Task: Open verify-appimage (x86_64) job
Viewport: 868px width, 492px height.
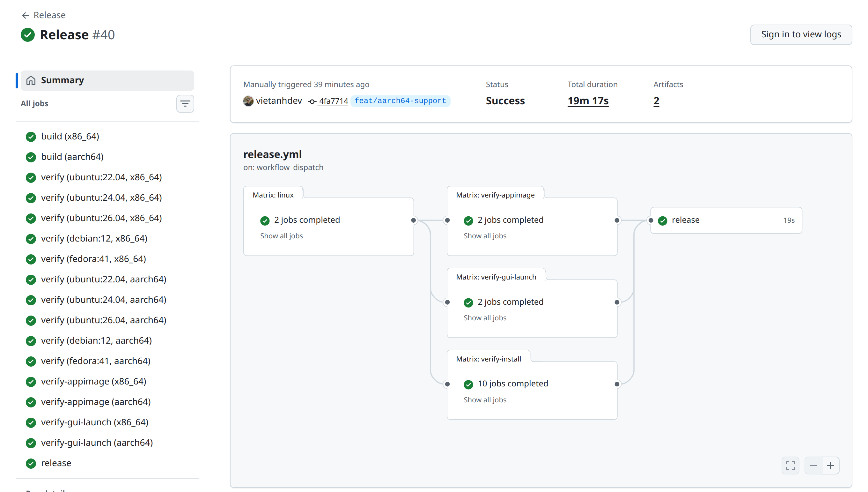Action: 107,382
